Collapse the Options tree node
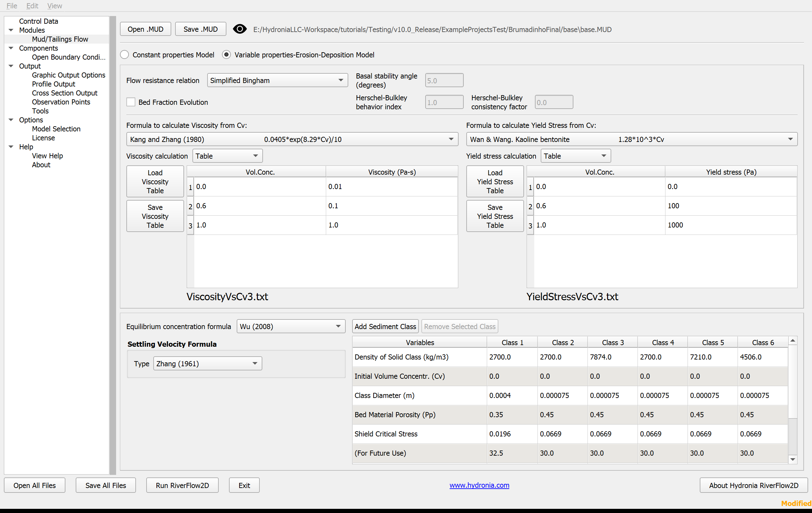This screenshot has width=812, height=513. click(11, 120)
